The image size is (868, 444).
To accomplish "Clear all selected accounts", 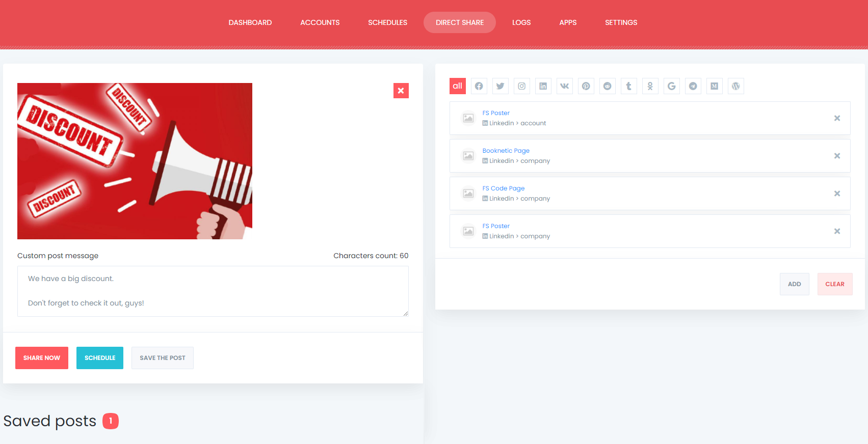I will pyautogui.click(x=835, y=284).
